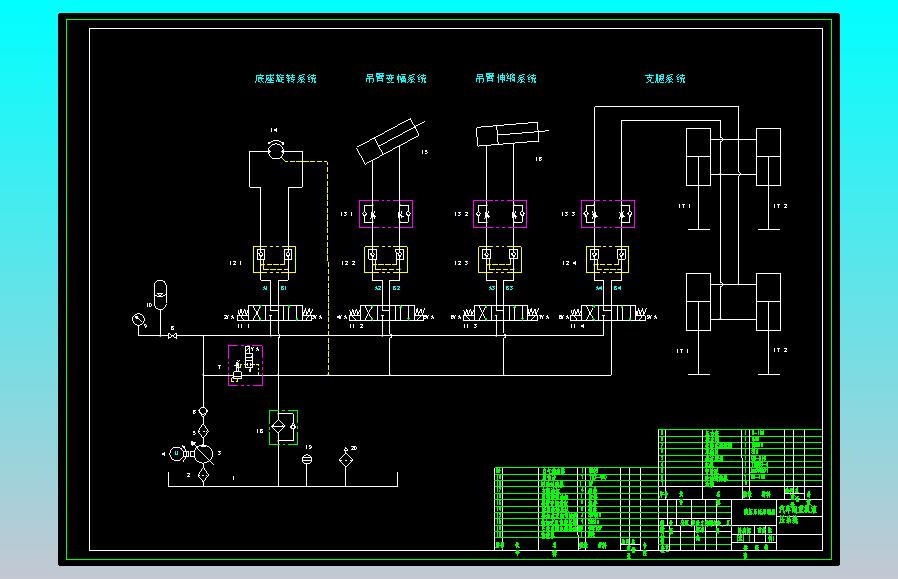The height and width of the screenshot is (579, 898).
Task: Click the cyan port label A2
Action: click(x=378, y=288)
